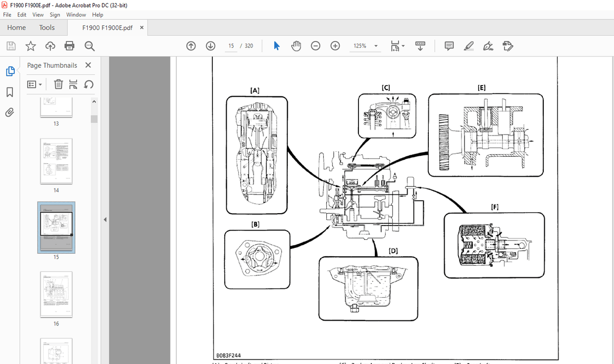Delete a page using the trash icon
614x364 pixels.
(58, 84)
